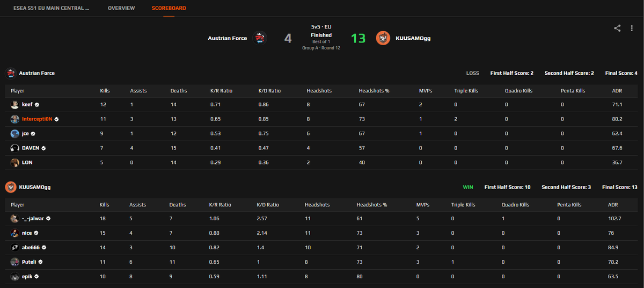Screen dimensions: 644x288
Task: Click the grey score 4
Action: pyautogui.click(x=288, y=38)
